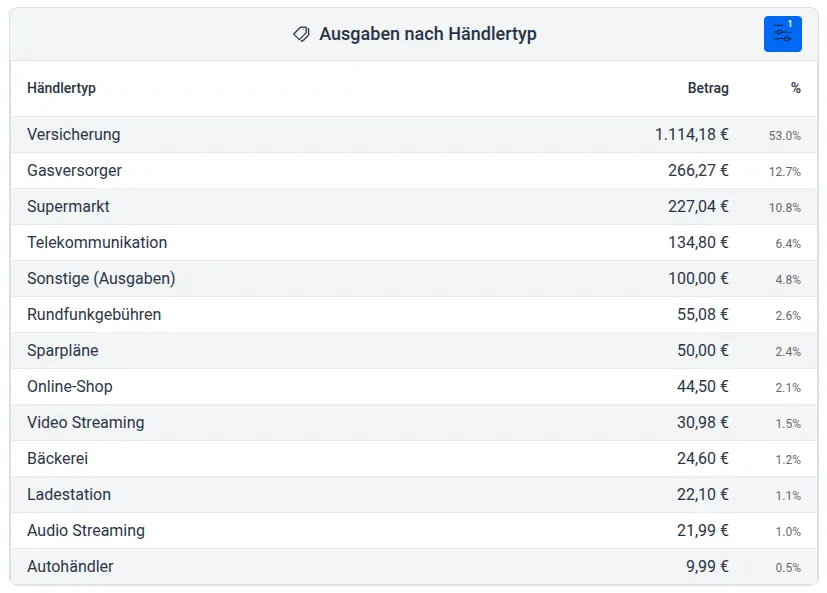
Task: Sort the table by % column
Action: (x=795, y=88)
